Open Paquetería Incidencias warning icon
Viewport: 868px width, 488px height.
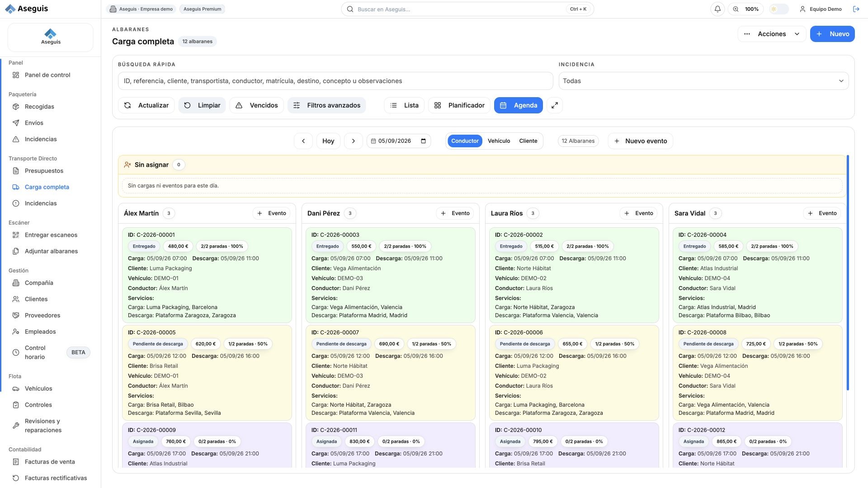coord(16,139)
